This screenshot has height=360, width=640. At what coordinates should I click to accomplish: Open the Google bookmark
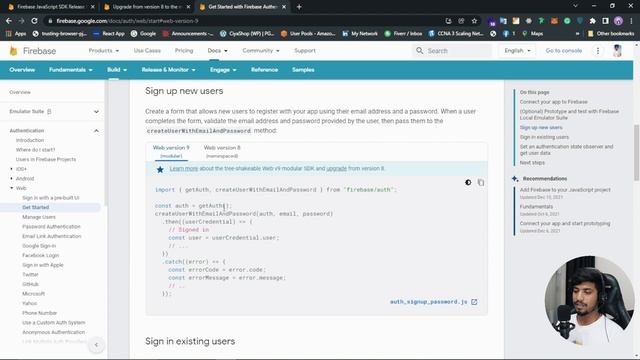point(143,34)
